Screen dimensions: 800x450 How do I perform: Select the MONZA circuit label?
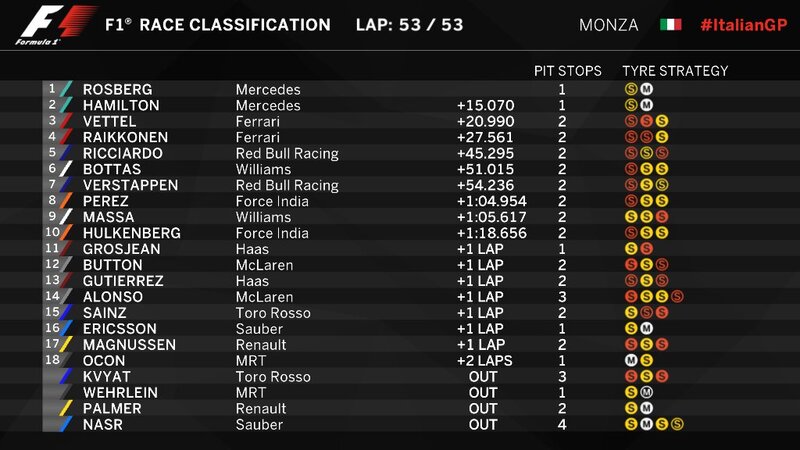point(608,25)
